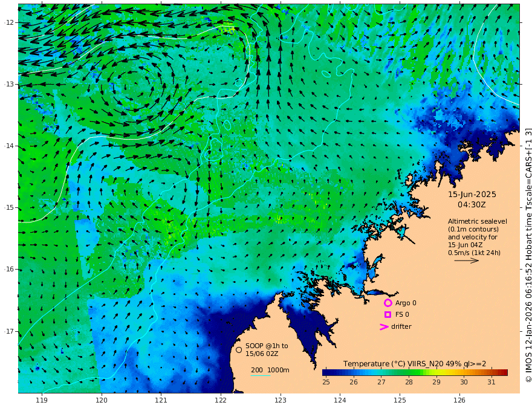Click the '15/06 02Z' label
This screenshot has height=411, width=532.
262,354
